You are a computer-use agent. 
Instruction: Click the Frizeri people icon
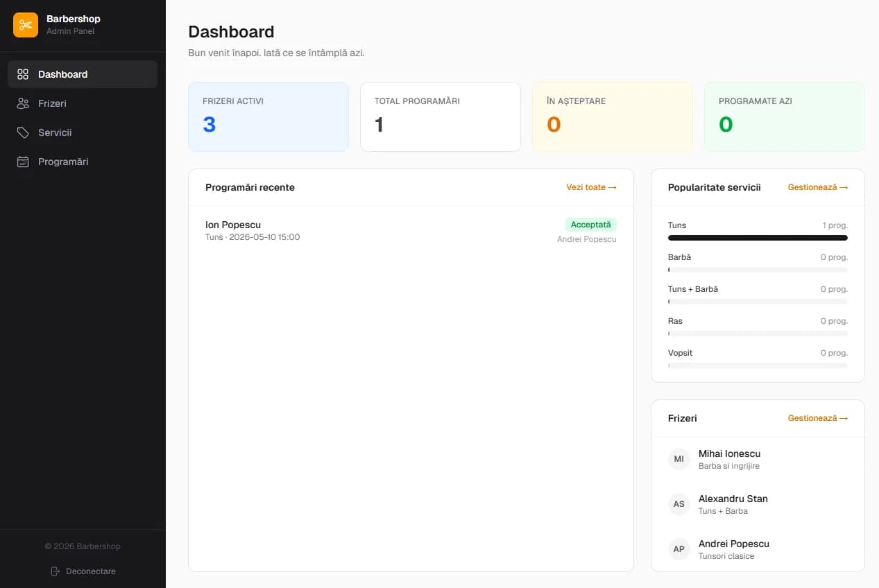(x=23, y=103)
